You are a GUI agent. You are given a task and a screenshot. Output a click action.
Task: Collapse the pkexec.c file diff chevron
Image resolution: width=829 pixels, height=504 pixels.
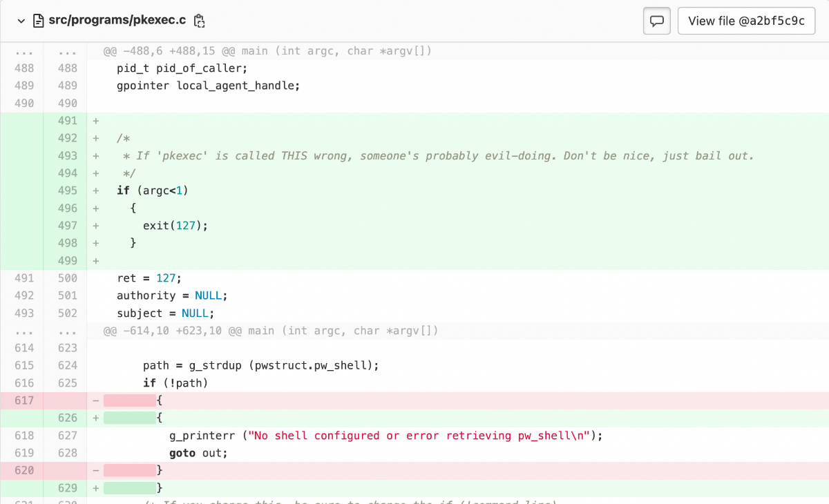coord(21,21)
